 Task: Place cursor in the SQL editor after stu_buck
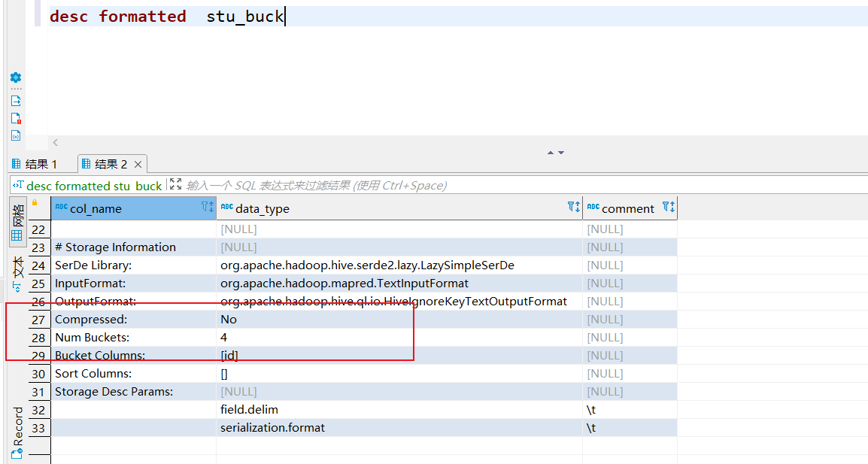point(284,16)
